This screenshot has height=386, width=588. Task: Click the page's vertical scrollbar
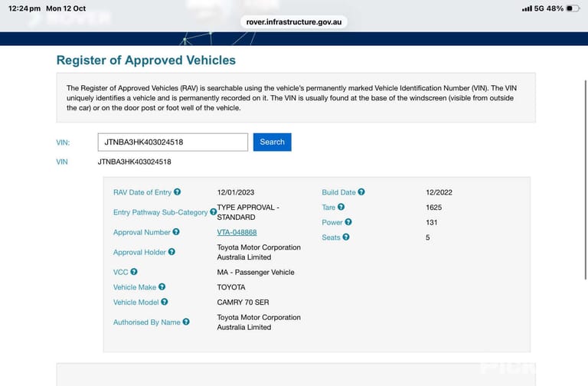[x=586, y=180]
